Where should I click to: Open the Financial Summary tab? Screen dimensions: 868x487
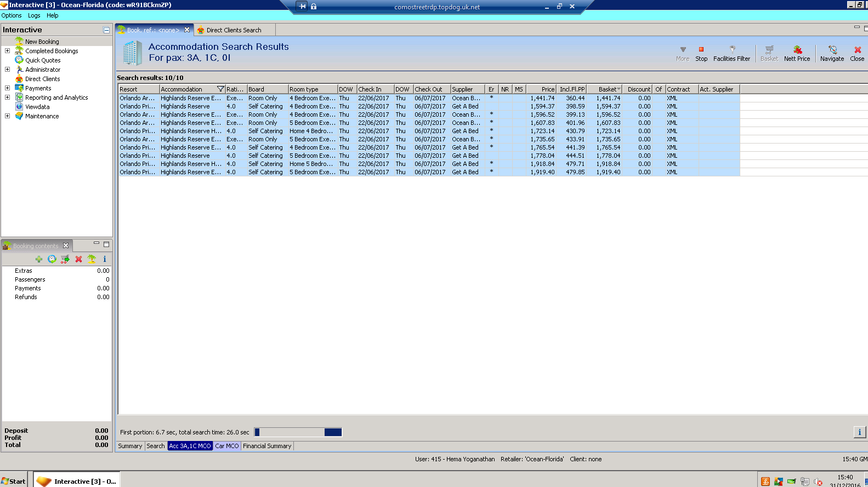pos(267,446)
